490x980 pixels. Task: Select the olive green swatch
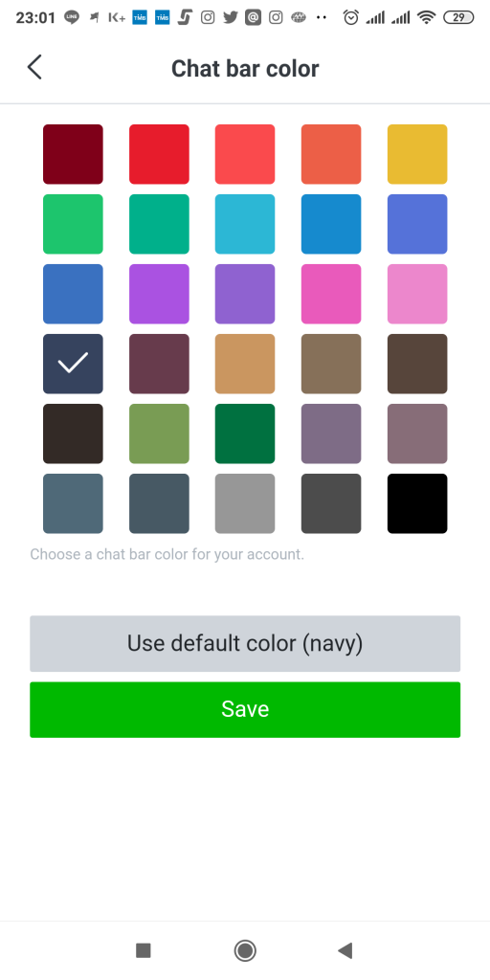pyautogui.click(x=160, y=434)
